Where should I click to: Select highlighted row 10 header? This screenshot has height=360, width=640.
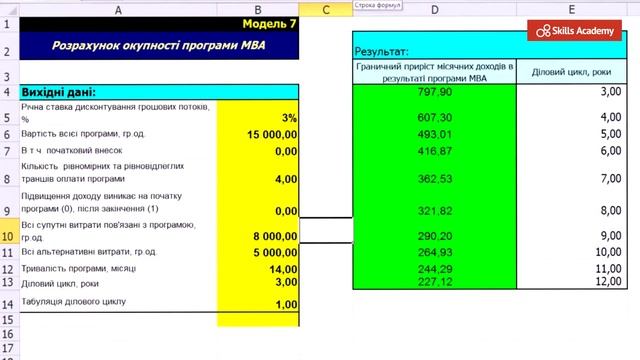point(9,231)
